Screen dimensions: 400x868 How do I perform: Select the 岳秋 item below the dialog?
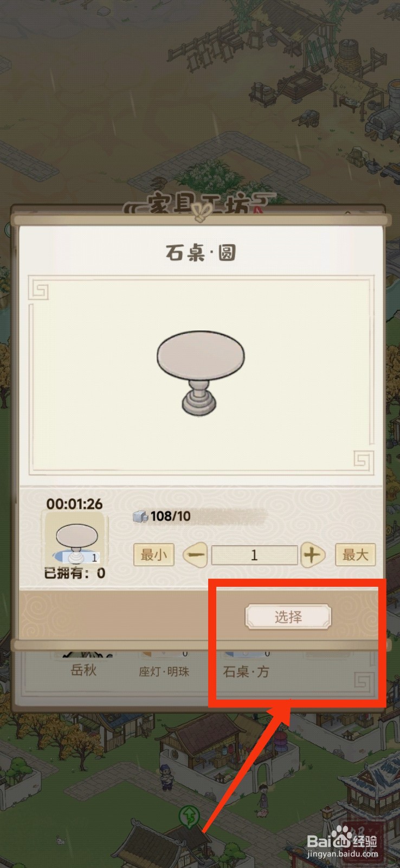coord(83,671)
